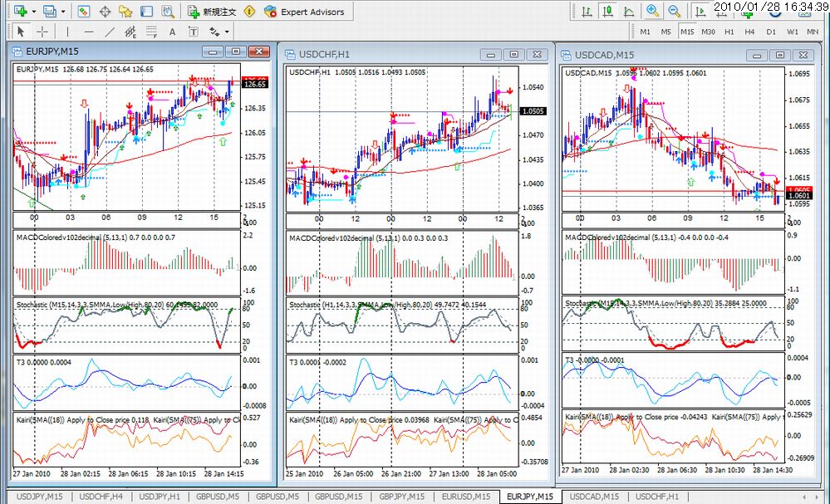Draw a vertical line with the toolbar tool
Screen dimensions: 830x504
[x=68, y=32]
